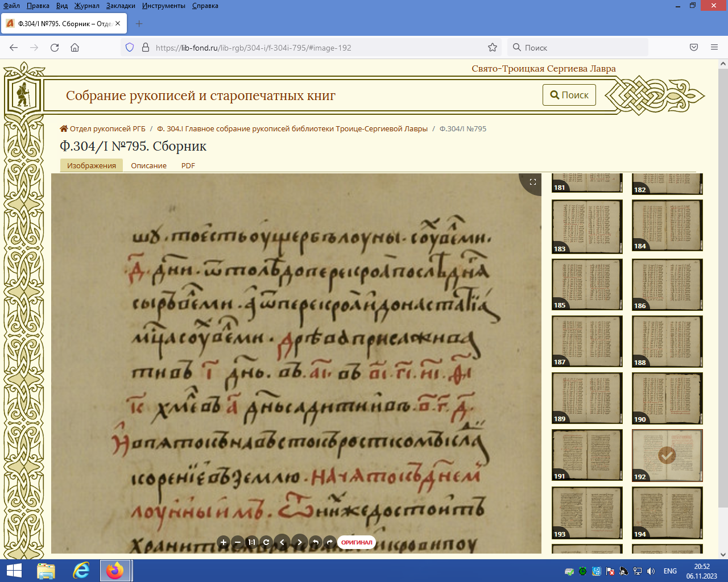Screen dimensions: 728x582
Task: Click the site padlock icon
Action: point(145,48)
